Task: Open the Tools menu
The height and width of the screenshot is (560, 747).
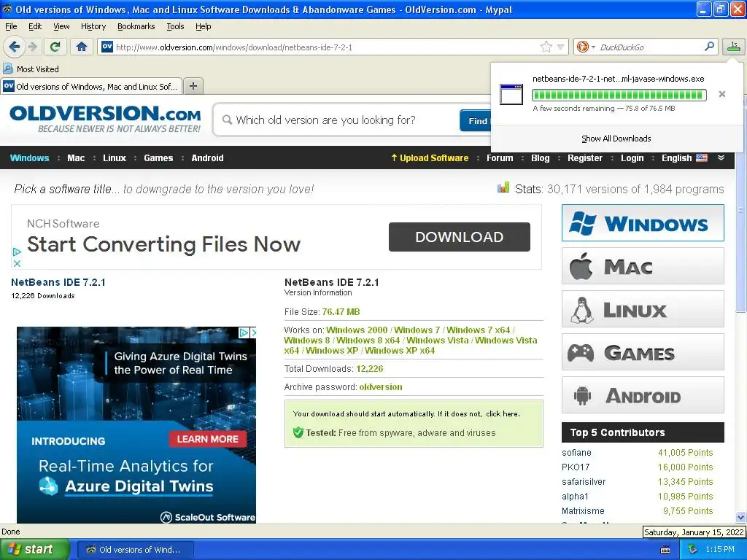Action: pos(175,26)
